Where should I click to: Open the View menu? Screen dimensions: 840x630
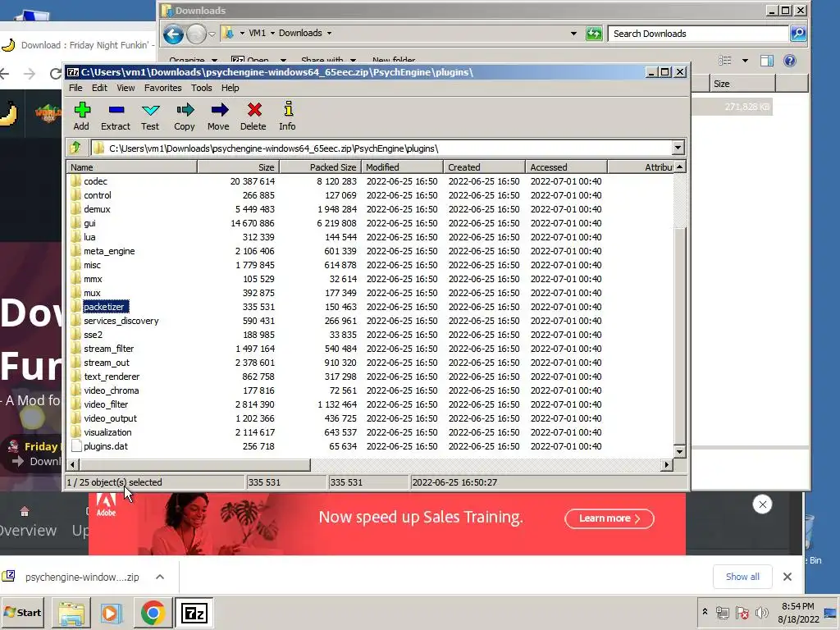coord(126,88)
